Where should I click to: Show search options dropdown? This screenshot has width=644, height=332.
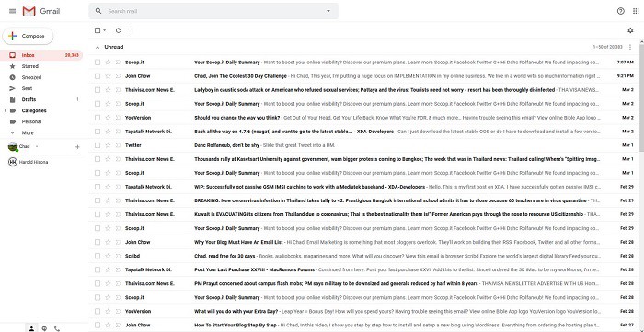click(328, 11)
